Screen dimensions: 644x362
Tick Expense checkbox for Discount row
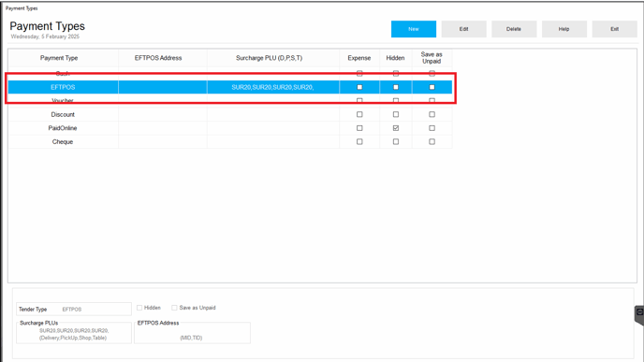tap(359, 114)
